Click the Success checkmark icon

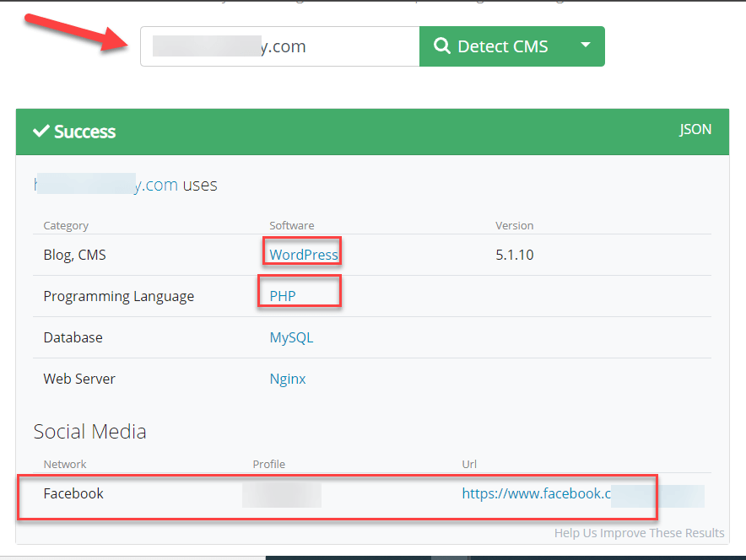pos(41,131)
